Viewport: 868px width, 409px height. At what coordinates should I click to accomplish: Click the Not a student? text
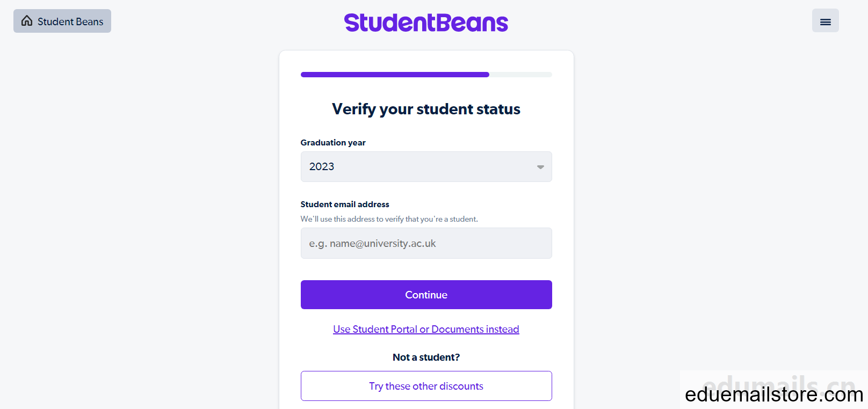tap(426, 357)
